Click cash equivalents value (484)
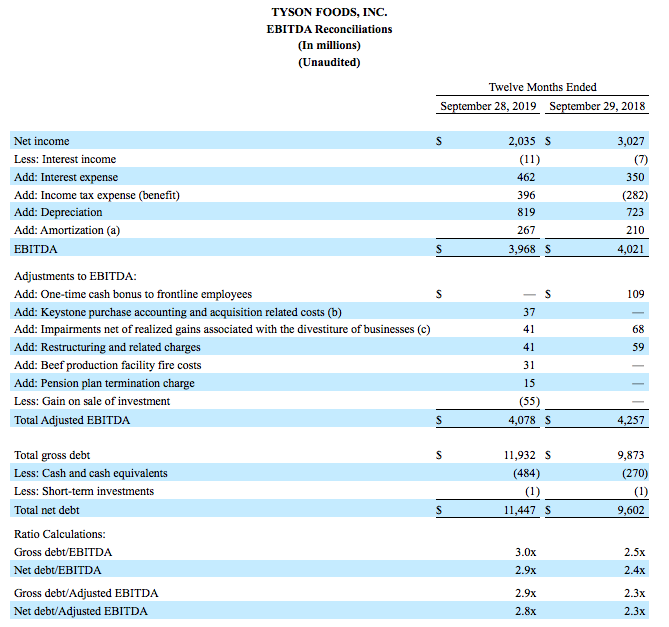This screenshot has height=627, width=669. coord(527,474)
